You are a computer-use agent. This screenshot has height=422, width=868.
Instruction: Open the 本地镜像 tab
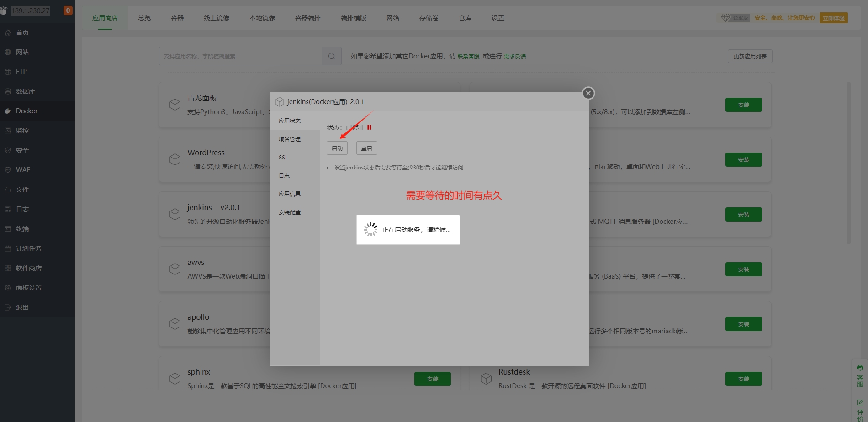point(262,18)
